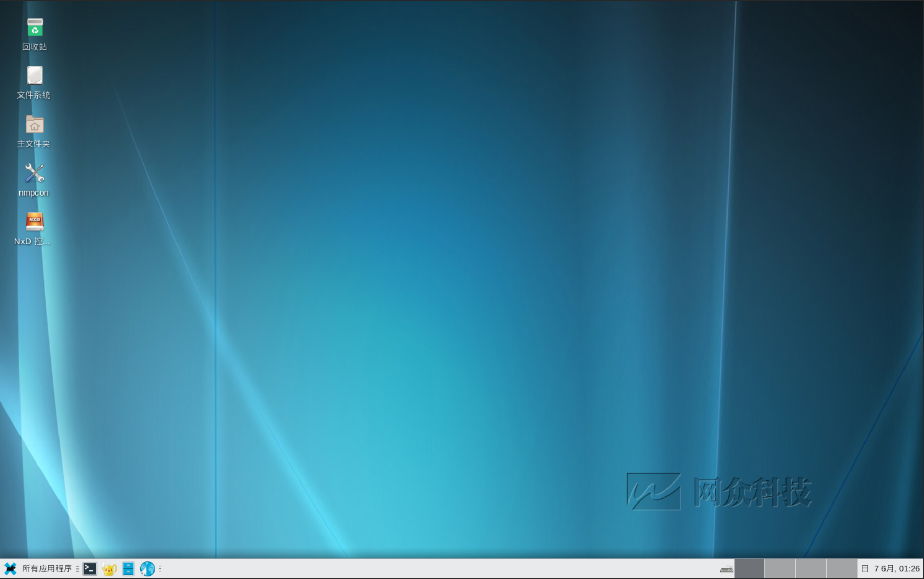
Task: Launch the terminal emulator from the panel
Action: pyautogui.click(x=90, y=569)
